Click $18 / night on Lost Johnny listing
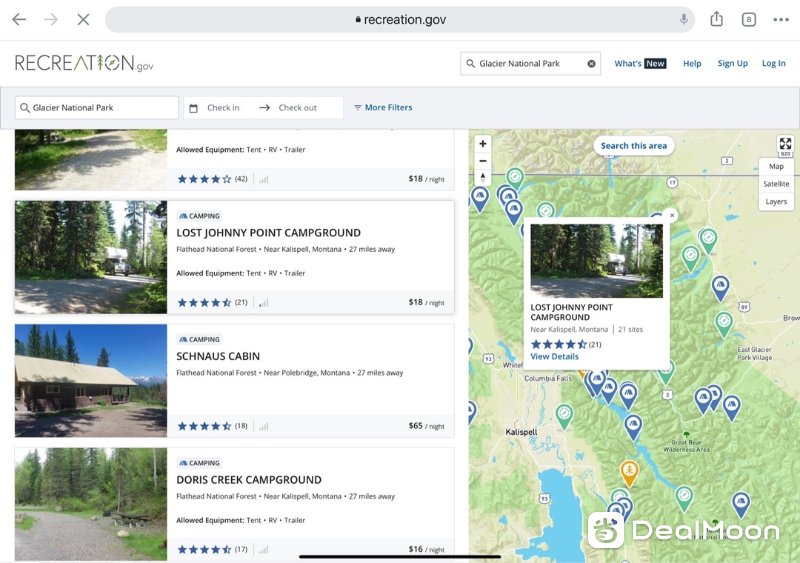 427,302
